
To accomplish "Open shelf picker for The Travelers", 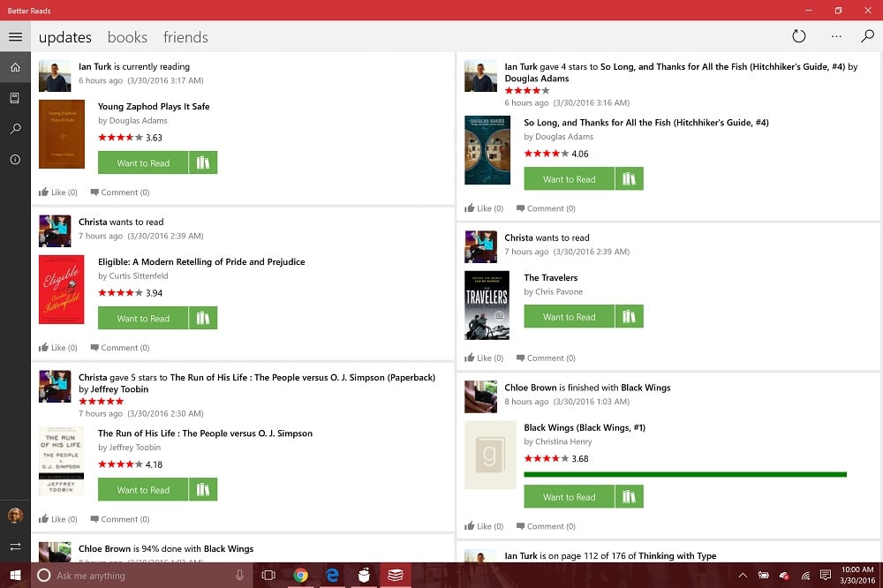I will point(629,317).
